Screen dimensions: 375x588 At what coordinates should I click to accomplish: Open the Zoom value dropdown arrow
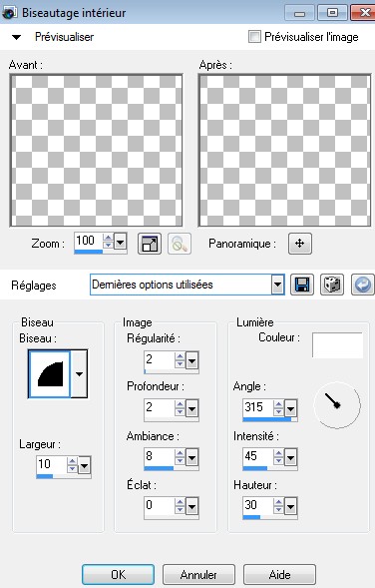tap(121, 242)
